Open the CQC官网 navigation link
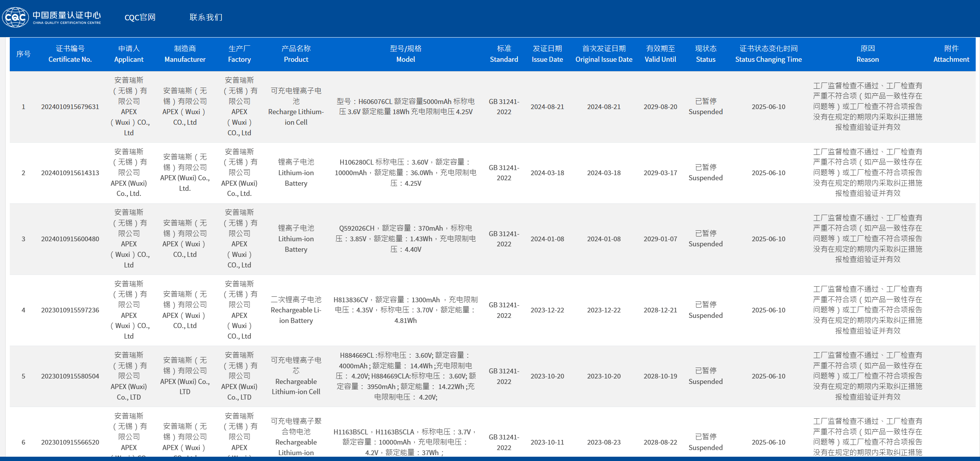The width and height of the screenshot is (980, 461). [x=140, y=18]
